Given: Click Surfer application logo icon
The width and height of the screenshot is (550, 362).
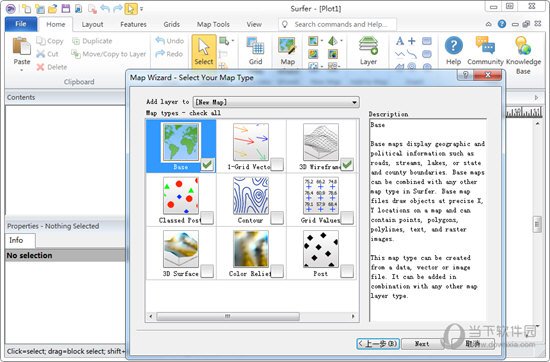Looking at the screenshot, I should (11, 8).
